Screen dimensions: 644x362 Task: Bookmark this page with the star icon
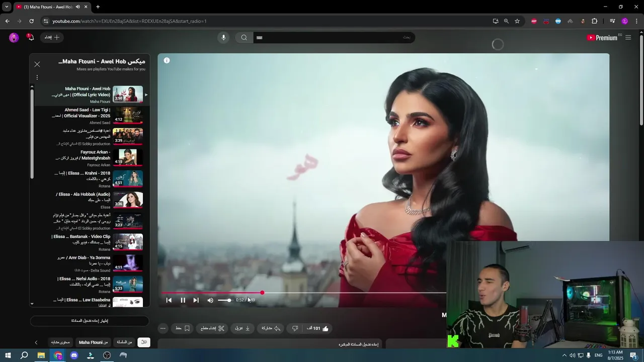(517, 21)
